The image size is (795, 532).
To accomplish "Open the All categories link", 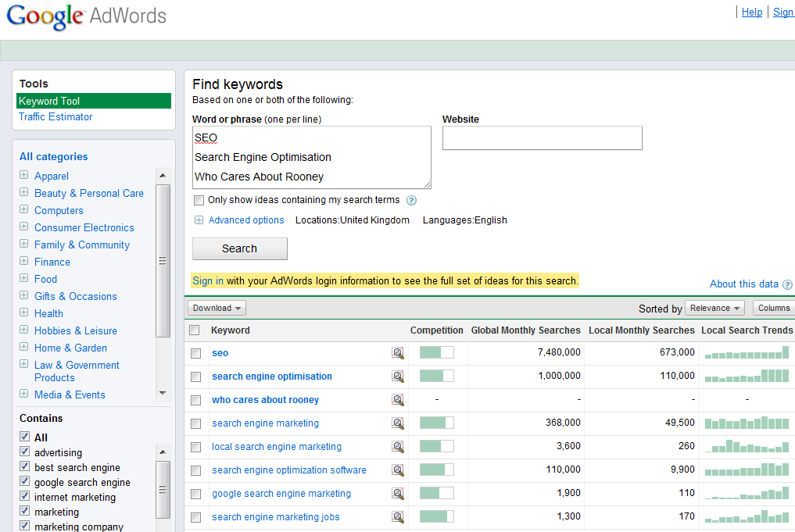I will (54, 156).
